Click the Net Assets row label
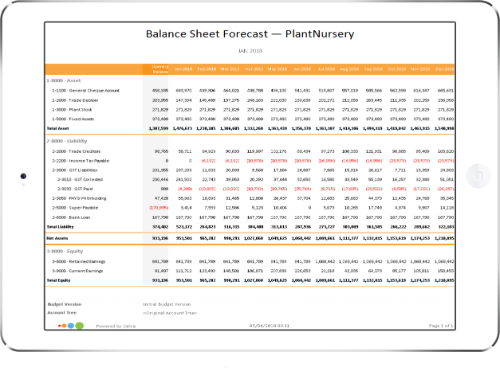Image resolution: width=500 pixels, height=382 pixels. coord(57,238)
